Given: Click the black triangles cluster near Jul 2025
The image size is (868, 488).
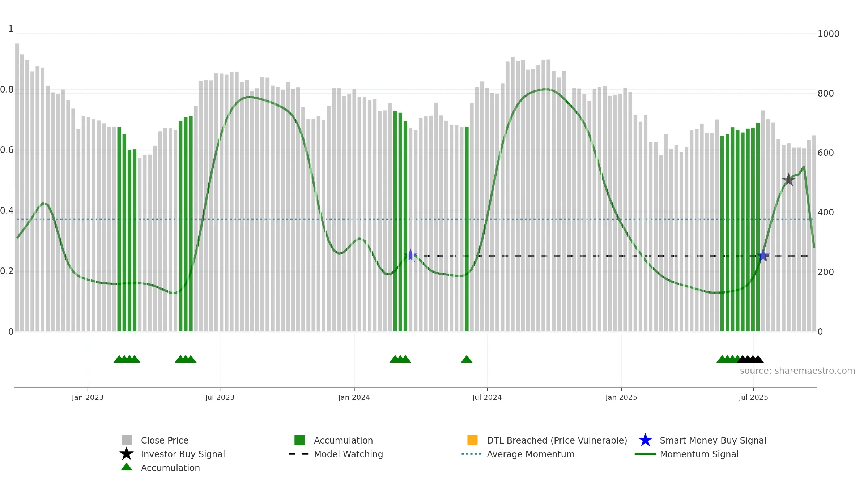Looking at the screenshot, I should point(750,359).
